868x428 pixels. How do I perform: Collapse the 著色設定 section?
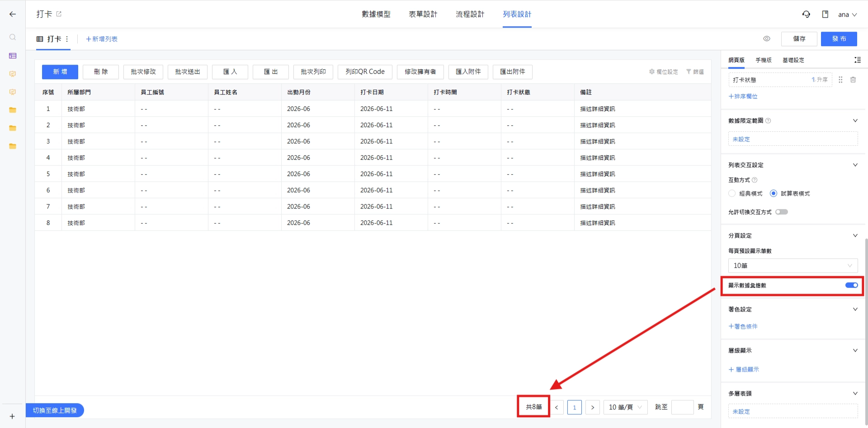[855, 309]
